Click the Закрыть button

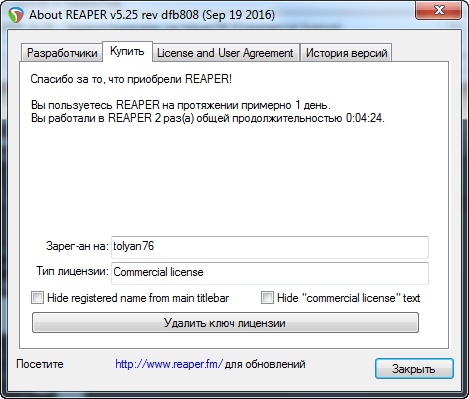[414, 369]
